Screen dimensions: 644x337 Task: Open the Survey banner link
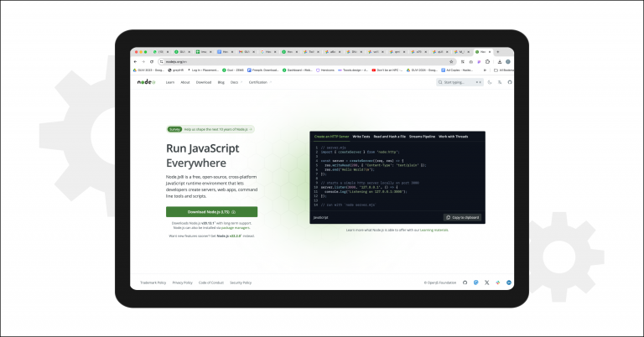pyautogui.click(x=210, y=129)
